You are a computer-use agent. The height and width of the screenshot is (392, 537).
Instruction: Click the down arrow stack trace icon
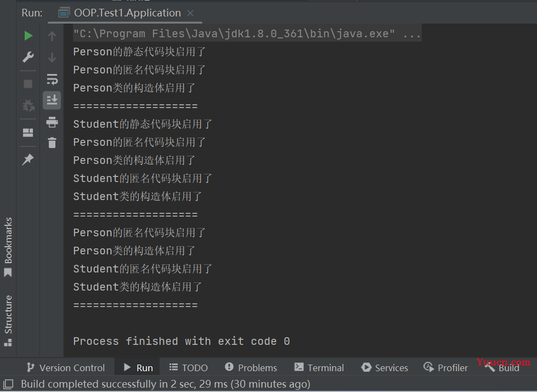(52, 57)
